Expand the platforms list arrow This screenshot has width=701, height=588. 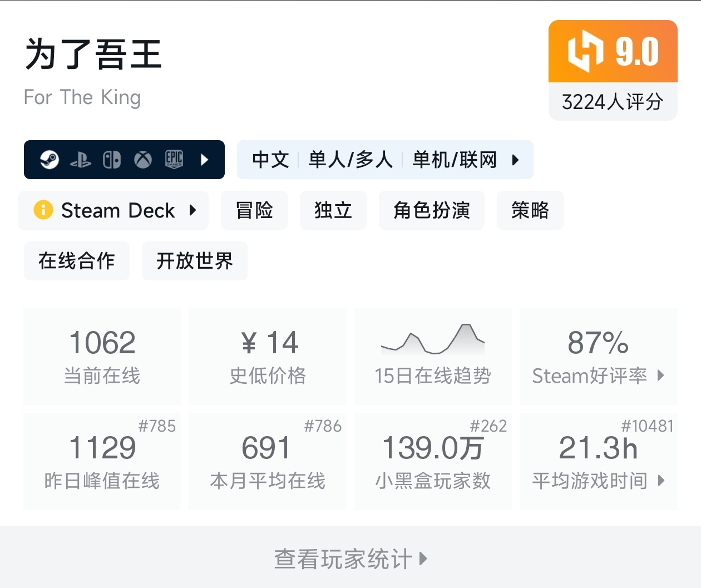[x=205, y=160]
